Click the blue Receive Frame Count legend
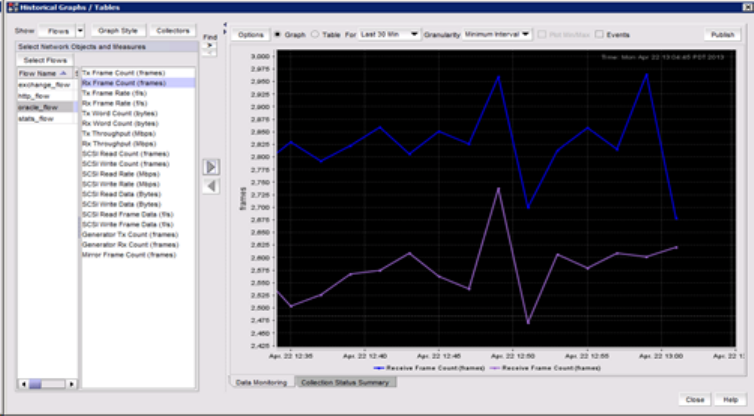 point(429,368)
